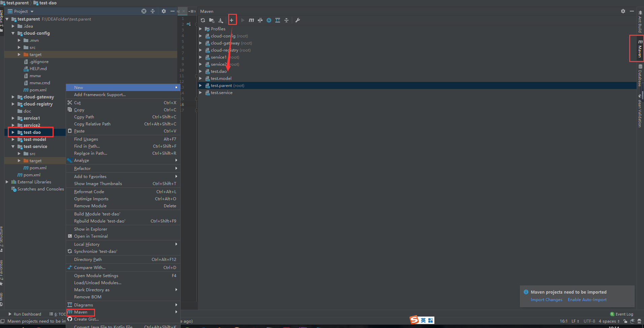Expand .idea folder in Project tree
This screenshot has height=328, width=644.
click(13, 26)
